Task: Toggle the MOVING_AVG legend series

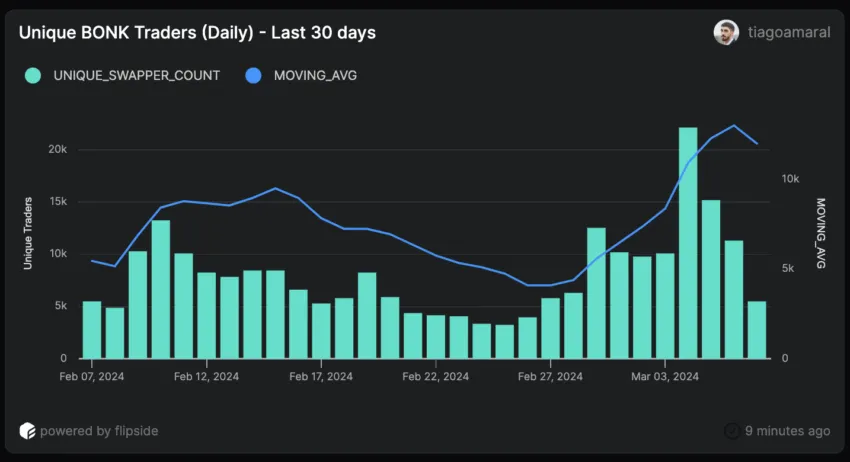Action: click(313, 75)
